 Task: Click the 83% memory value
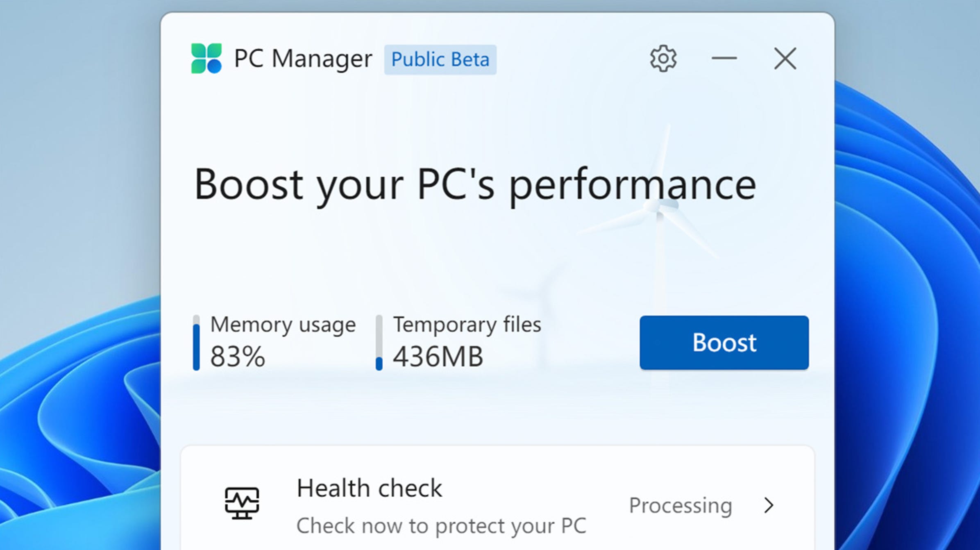(238, 356)
